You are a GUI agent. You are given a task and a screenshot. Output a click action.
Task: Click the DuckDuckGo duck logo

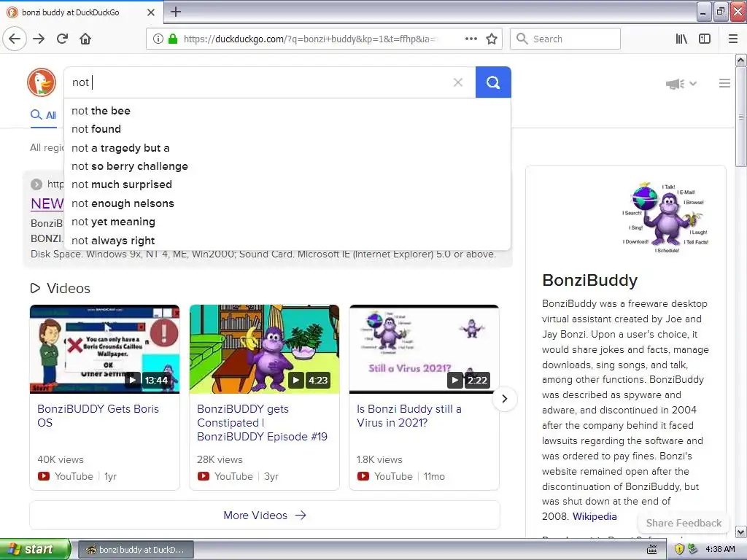42,82
